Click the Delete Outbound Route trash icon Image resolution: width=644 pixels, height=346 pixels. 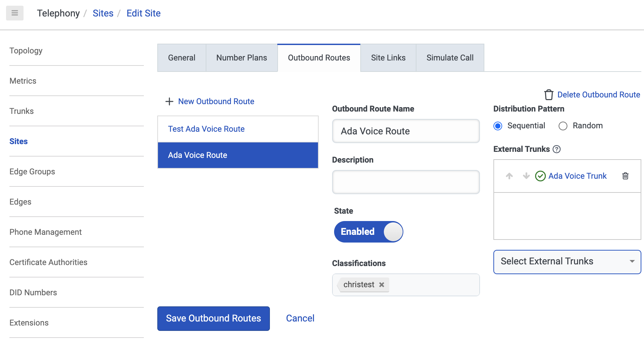[549, 95]
